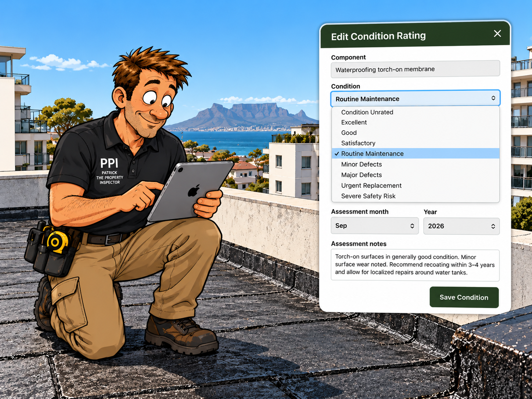The width and height of the screenshot is (532, 399).
Task: Click the Save Condition button
Action: (464, 297)
